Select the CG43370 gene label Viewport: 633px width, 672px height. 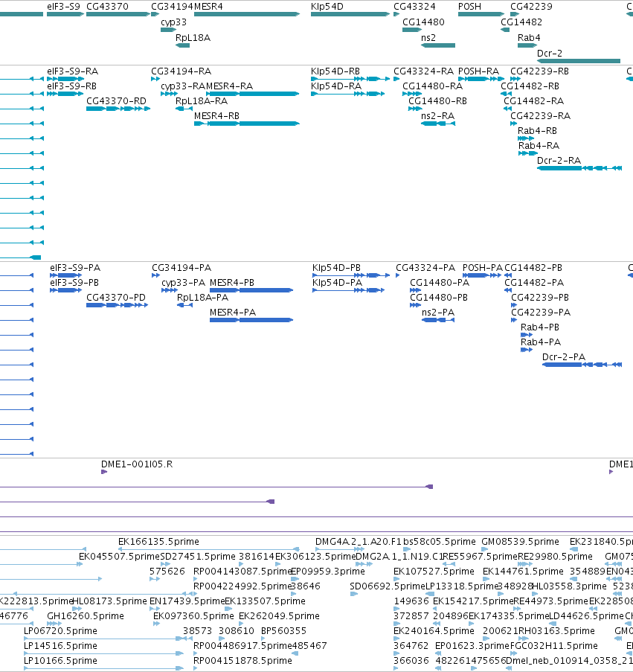click(107, 7)
